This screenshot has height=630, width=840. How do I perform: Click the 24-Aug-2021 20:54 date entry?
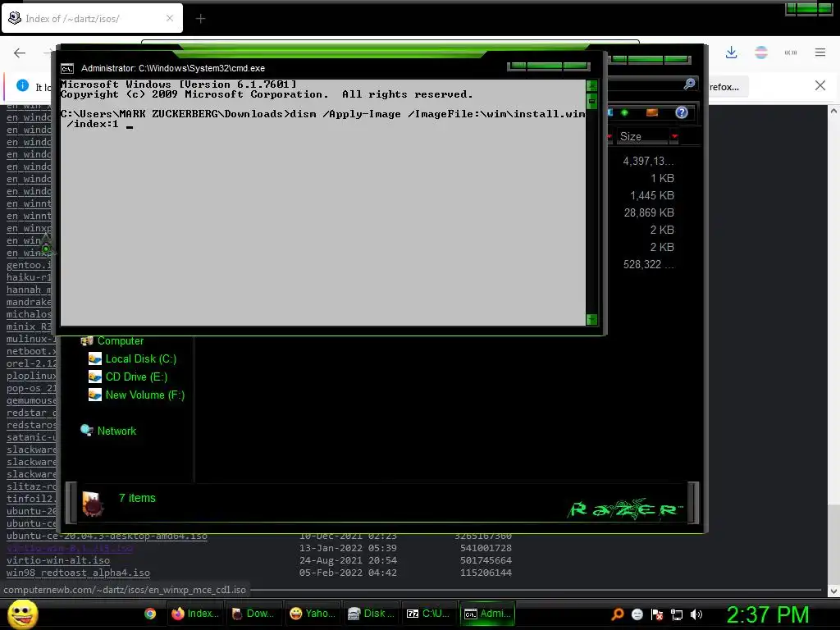348,560
